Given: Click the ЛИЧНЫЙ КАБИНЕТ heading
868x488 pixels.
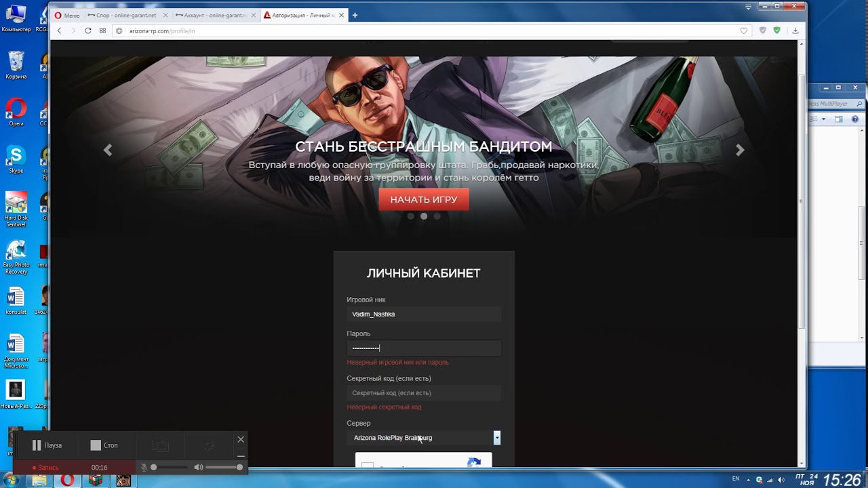Looking at the screenshot, I should [x=424, y=273].
